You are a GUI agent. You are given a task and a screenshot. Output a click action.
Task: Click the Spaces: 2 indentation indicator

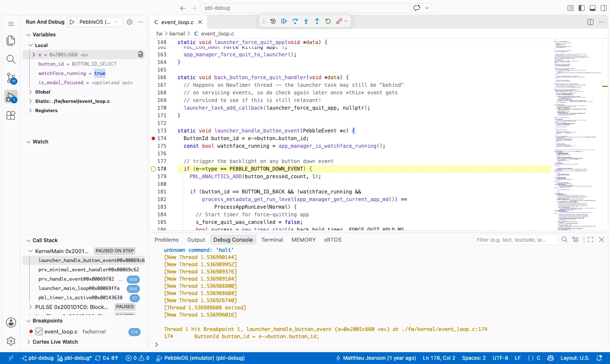point(474,358)
